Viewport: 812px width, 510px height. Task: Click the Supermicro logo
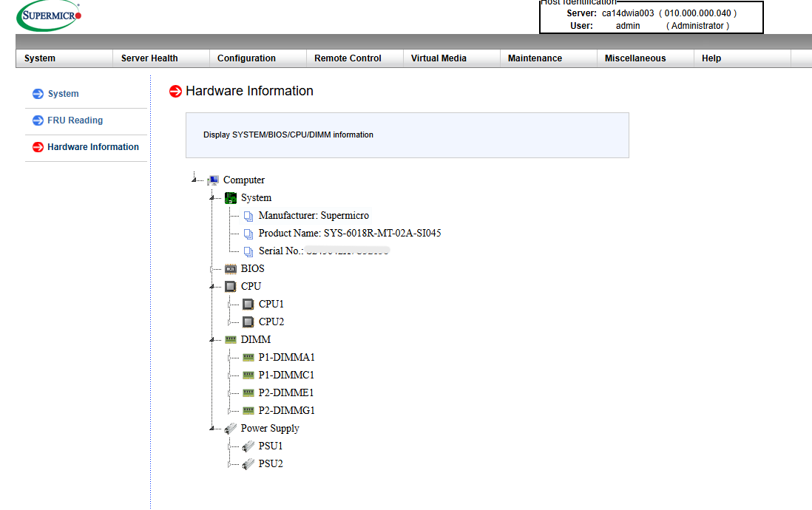tap(49, 16)
